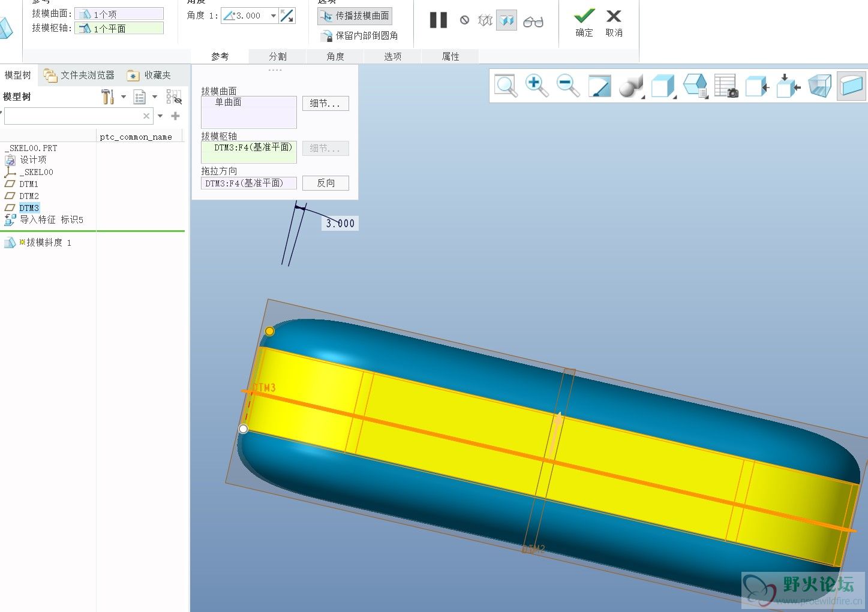Click the 反向 button
This screenshot has height=612, width=868.
click(325, 183)
